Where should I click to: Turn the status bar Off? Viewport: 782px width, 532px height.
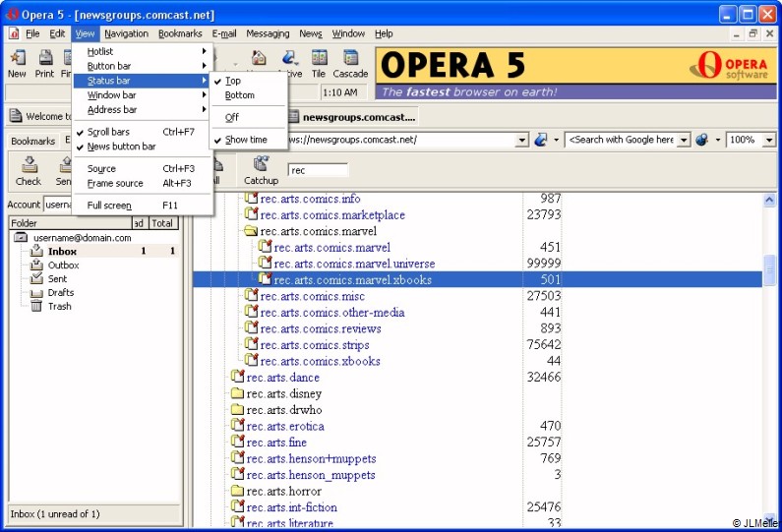click(248, 117)
